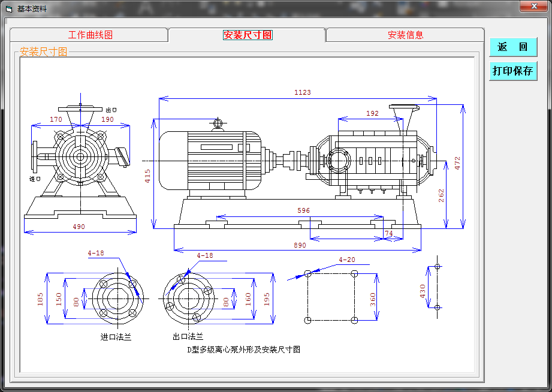
Task: Click the 160 outlet flange dimension
Action: click(248, 299)
